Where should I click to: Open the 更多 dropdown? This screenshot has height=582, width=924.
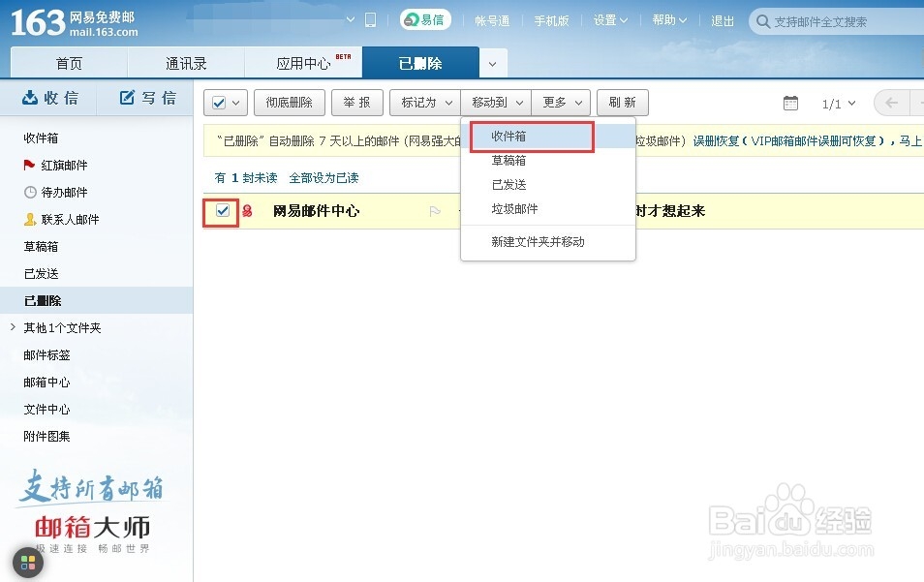[561, 102]
